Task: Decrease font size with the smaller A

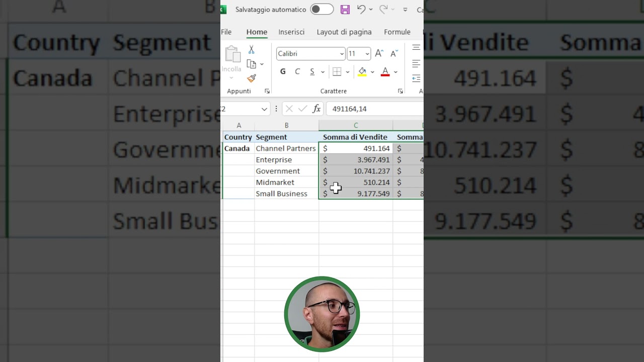Action: point(394,53)
